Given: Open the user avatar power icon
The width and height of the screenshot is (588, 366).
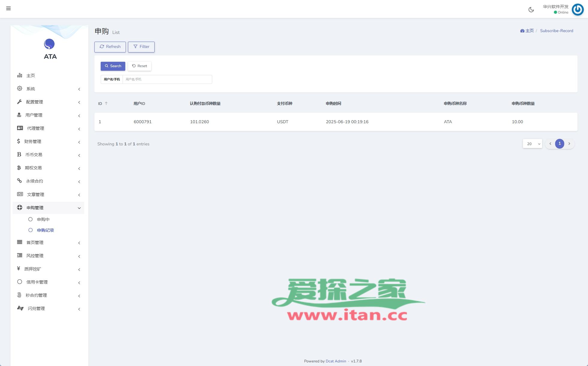Looking at the screenshot, I should pos(578,9).
